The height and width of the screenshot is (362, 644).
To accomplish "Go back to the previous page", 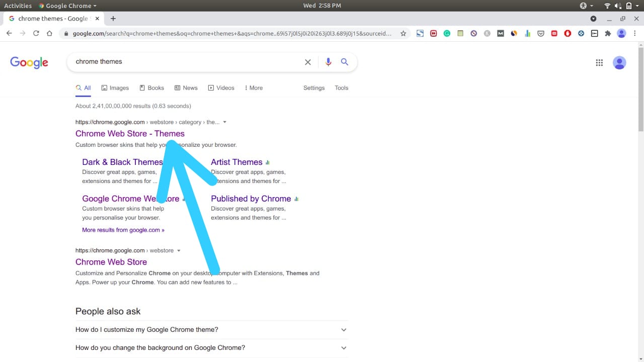I will click(x=9, y=33).
